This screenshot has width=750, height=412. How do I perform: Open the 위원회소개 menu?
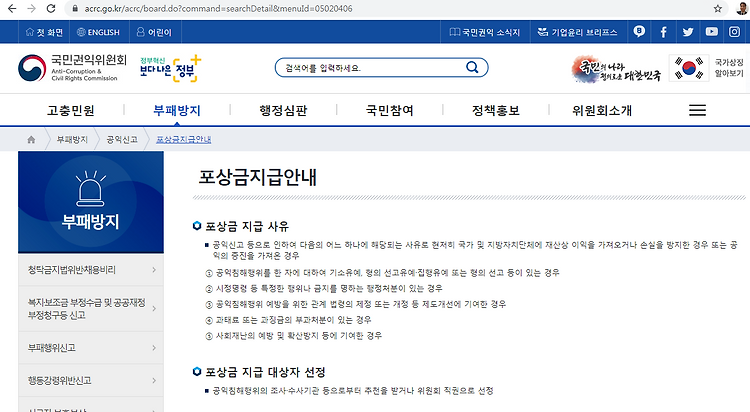point(602,111)
